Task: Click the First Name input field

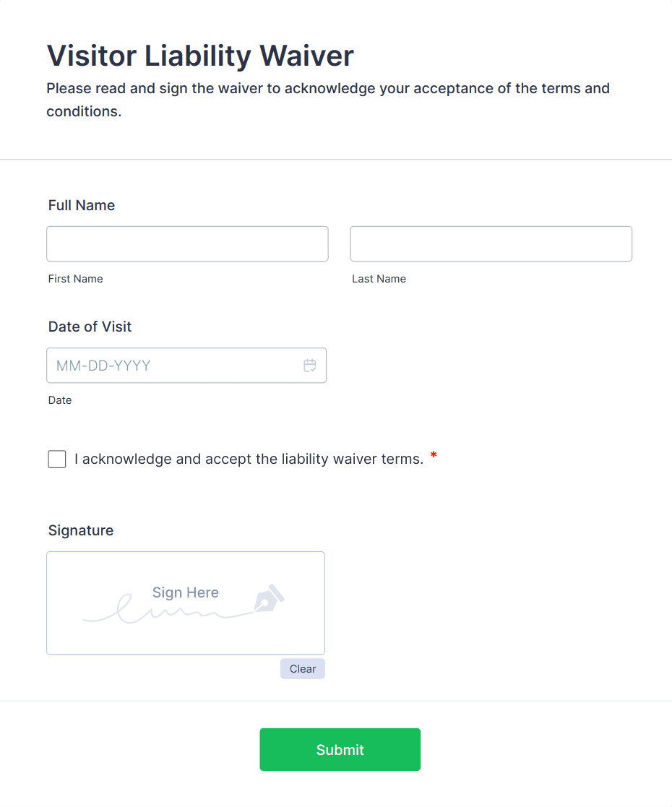Action: coord(187,244)
